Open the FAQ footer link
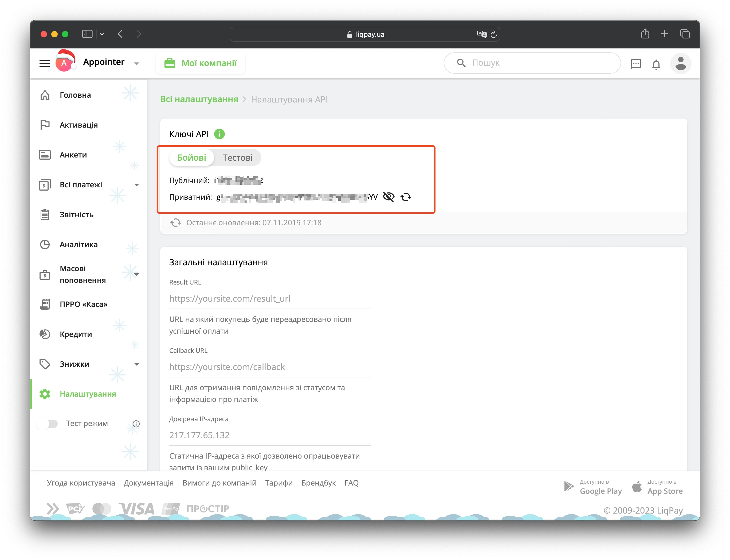 pyautogui.click(x=351, y=483)
